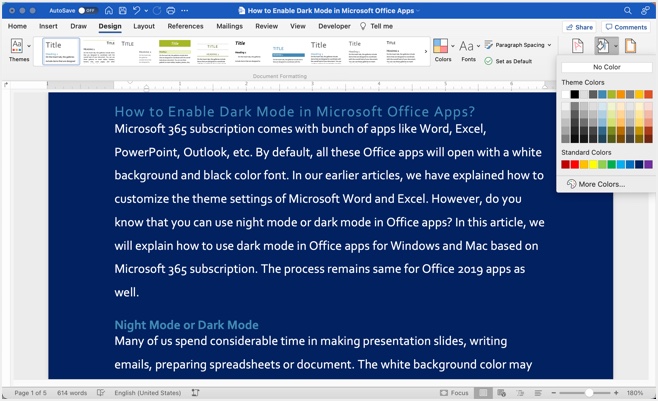
Task: Enable Focus mode in status bar
Action: coord(454,393)
